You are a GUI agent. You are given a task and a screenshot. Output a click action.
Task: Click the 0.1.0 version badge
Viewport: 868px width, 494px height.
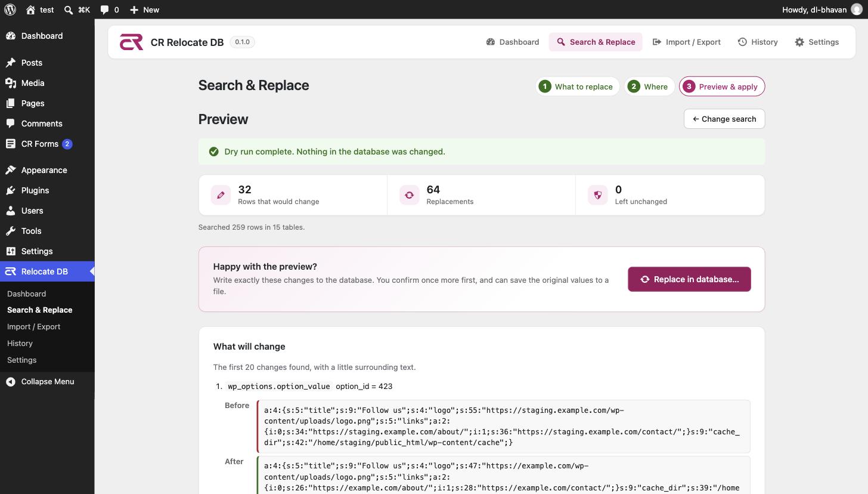click(242, 42)
